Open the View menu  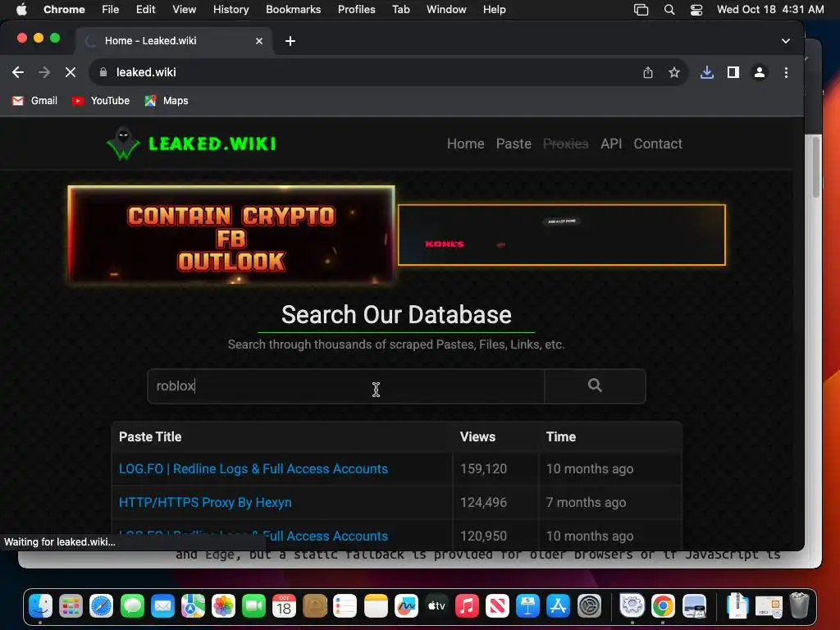coord(184,9)
